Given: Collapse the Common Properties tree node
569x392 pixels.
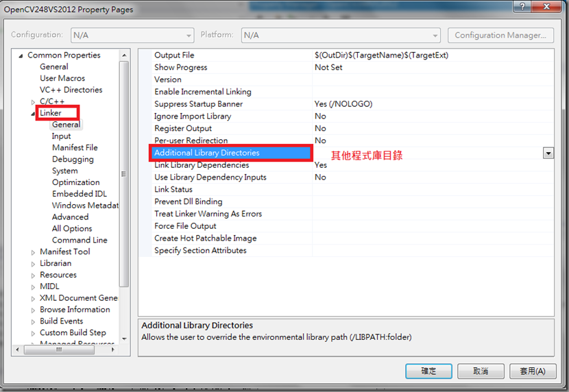Looking at the screenshot, I should tap(21, 56).
